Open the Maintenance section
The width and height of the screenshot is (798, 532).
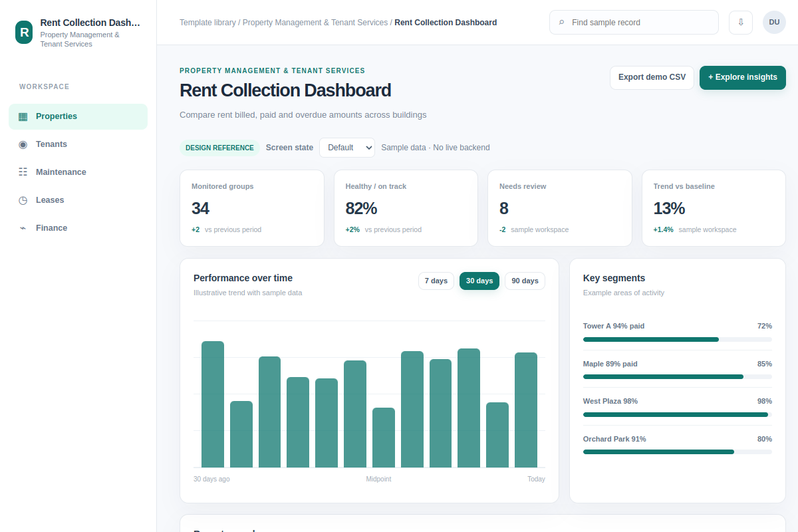(78, 172)
